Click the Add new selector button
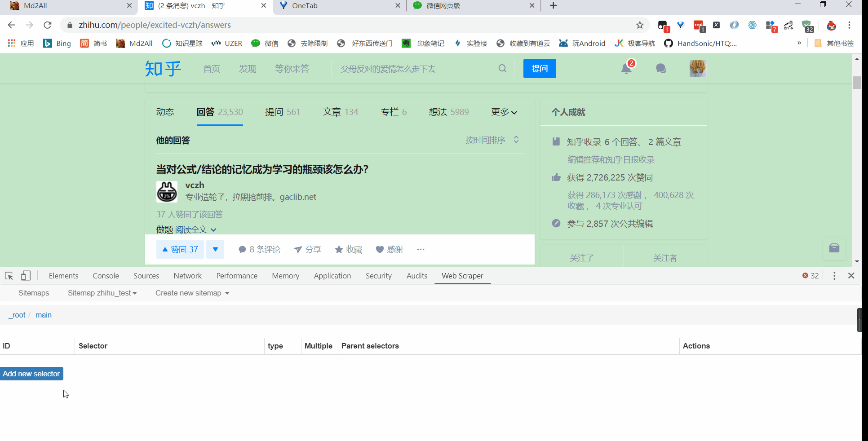The height and width of the screenshot is (441, 868). point(31,374)
